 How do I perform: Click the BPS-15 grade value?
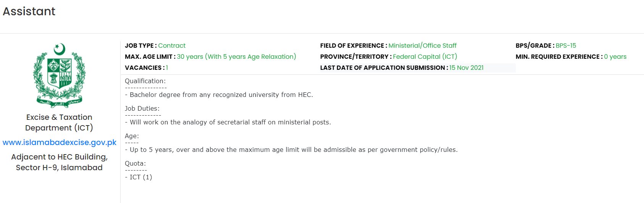566,45
